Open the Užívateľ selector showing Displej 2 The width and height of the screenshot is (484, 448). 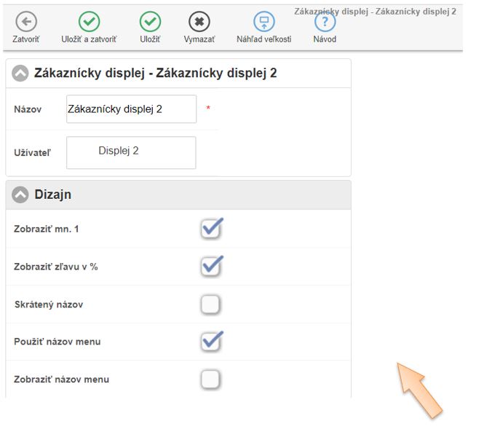tap(131, 152)
